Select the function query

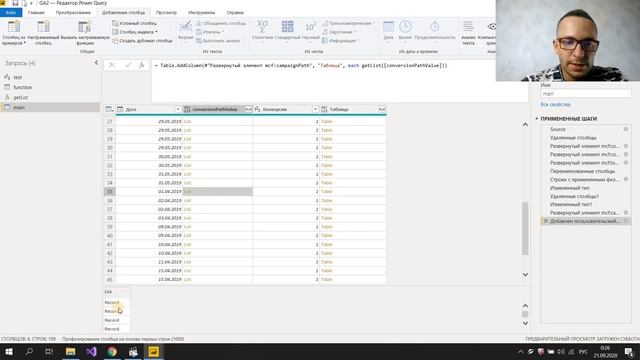[50, 87]
